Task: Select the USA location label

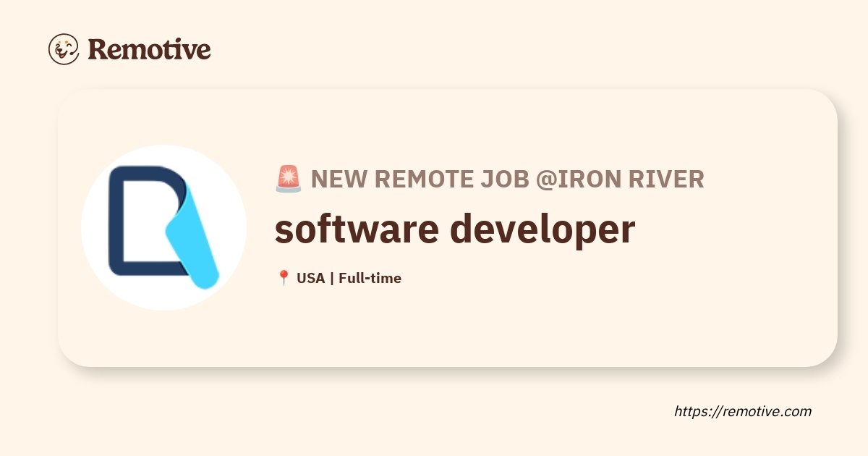Action: click(x=311, y=278)
